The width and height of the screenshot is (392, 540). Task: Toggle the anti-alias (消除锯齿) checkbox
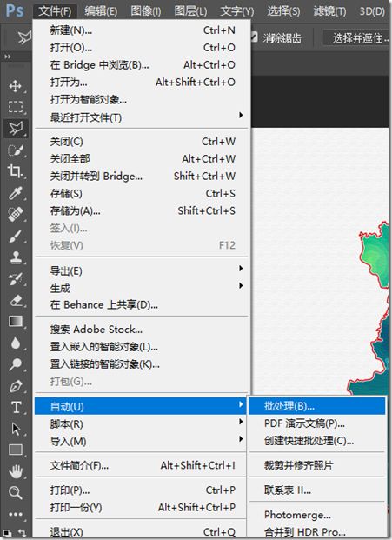(254, 37)
